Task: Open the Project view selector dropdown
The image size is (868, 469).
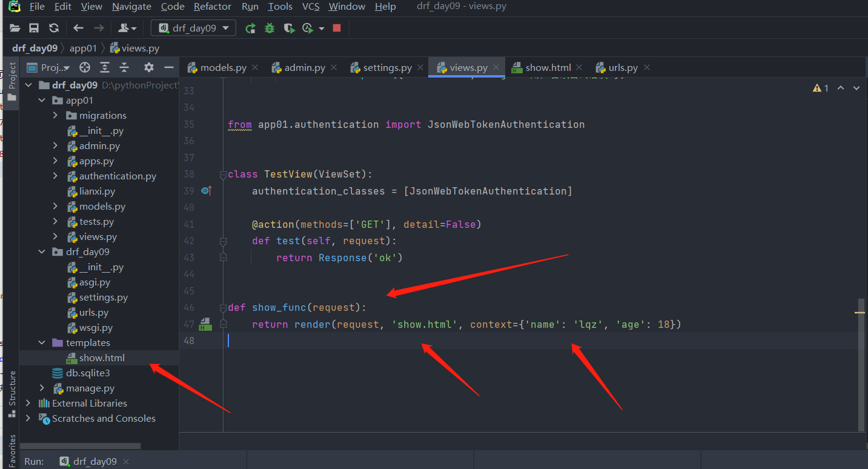Action: 50,67
